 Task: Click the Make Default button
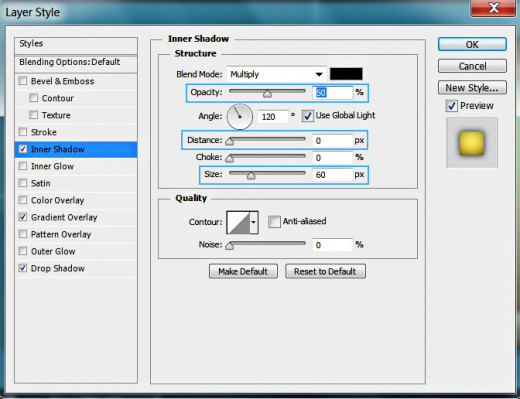click(243, 271)
